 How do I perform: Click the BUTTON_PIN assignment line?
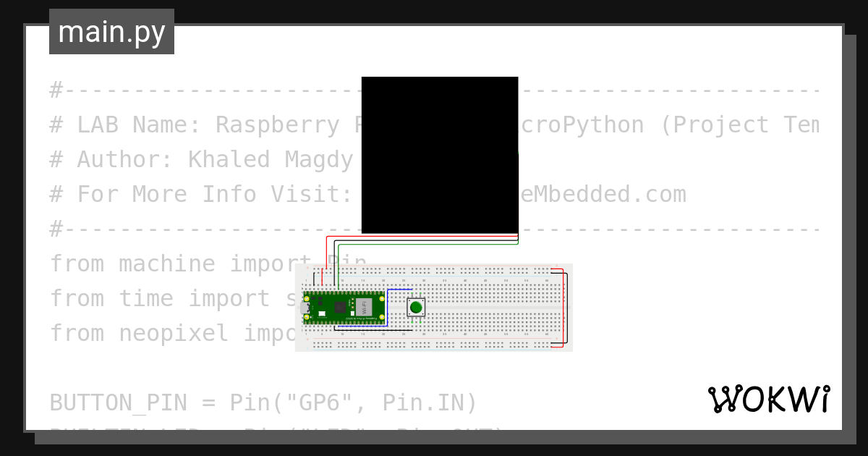(264, 402)
